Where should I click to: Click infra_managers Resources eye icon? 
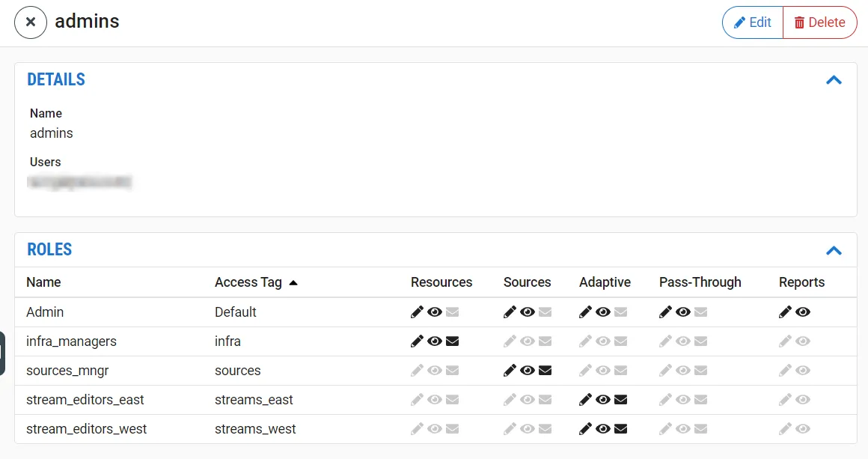(x=435, y=341)
